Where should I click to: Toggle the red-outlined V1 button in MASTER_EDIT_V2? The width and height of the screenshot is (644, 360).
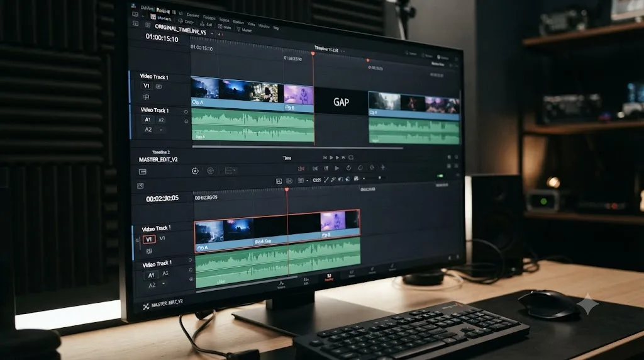(x=148, y=239)
